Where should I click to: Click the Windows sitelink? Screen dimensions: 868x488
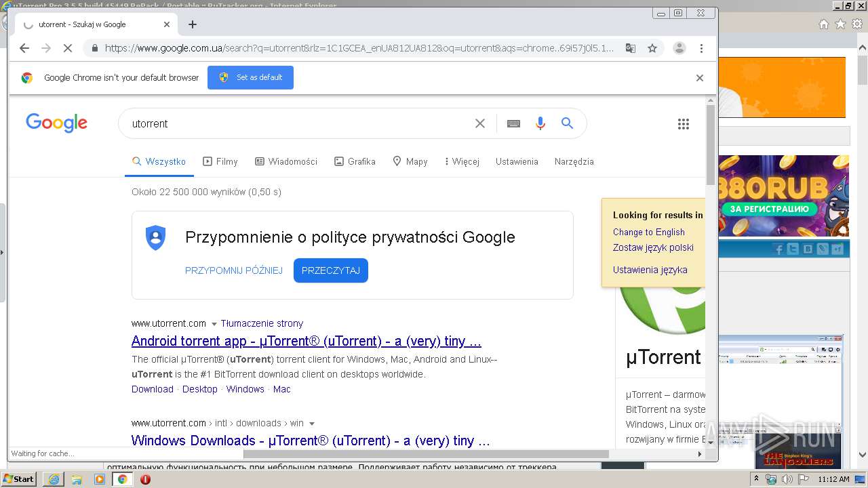coord(245,389)
